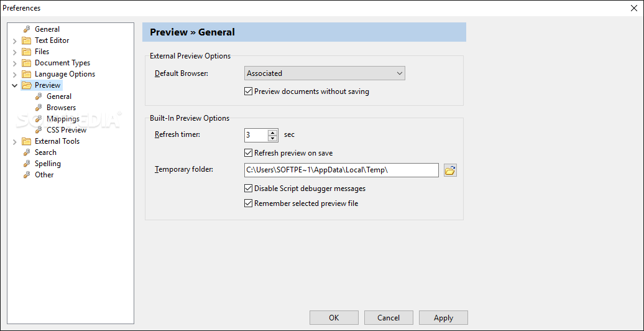Select the Text Editor label in tree

52,40
